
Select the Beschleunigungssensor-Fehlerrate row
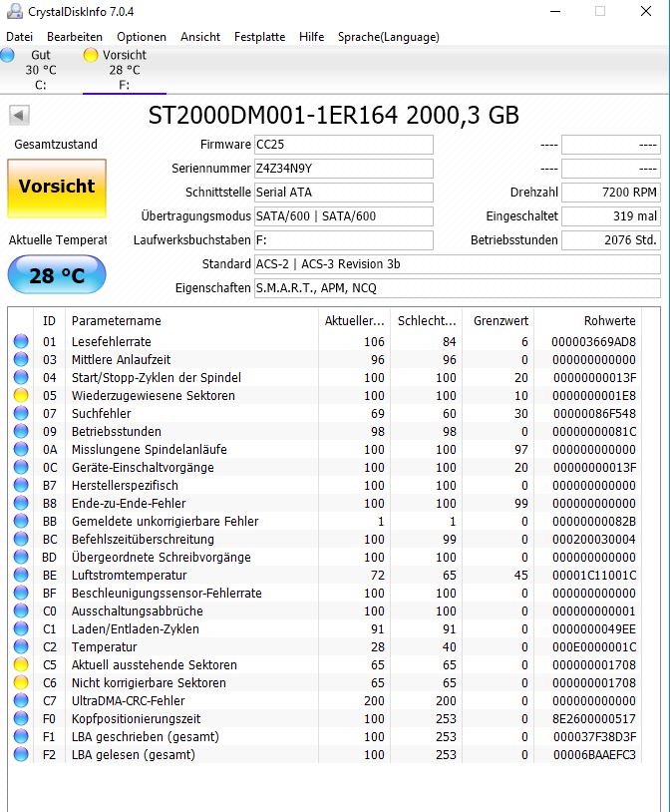[x=325, y=593]
